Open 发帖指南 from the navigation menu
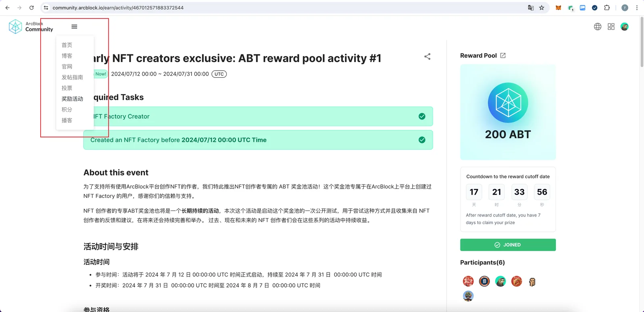The image size is (644, 312). click(x=72, y=77)
